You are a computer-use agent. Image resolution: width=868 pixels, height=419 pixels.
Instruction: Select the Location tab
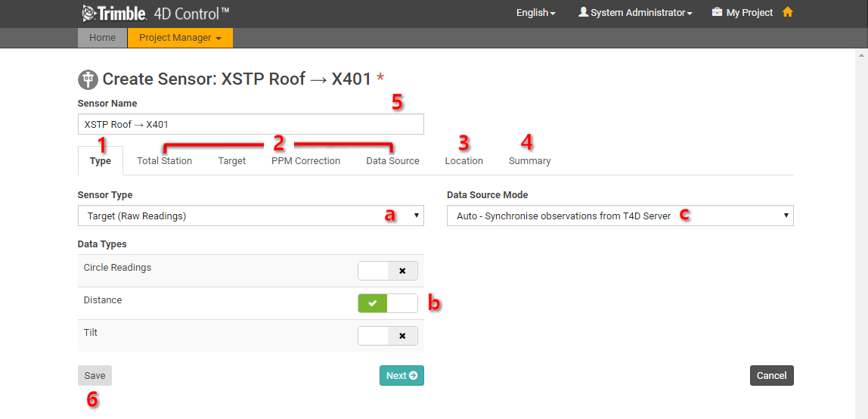463,161
